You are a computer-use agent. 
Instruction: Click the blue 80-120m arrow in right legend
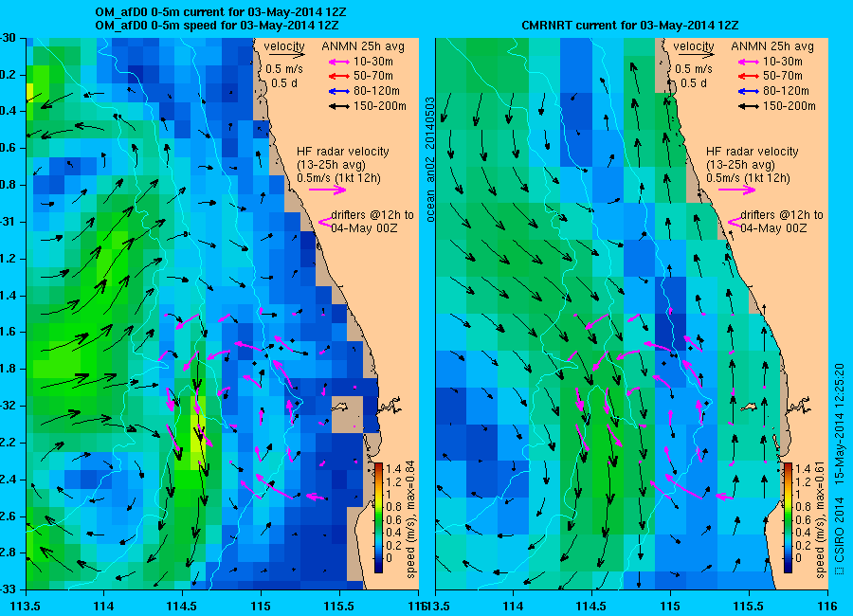point(749,91)
